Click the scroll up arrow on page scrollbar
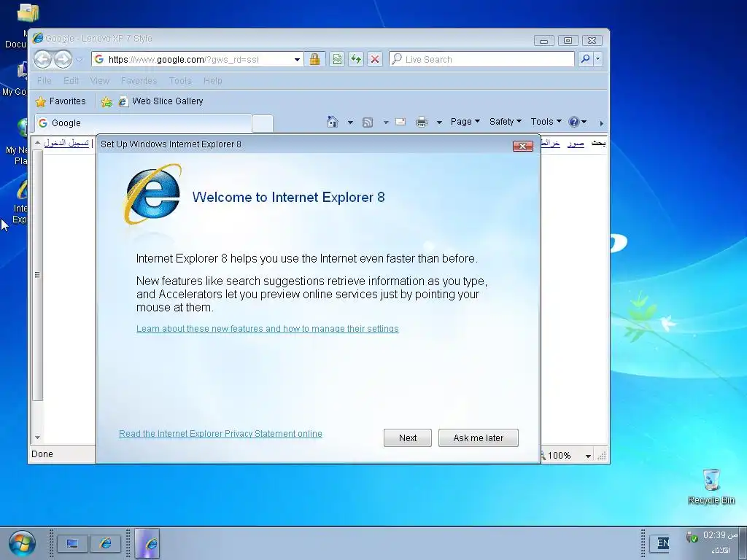 (x=38, y=142)
